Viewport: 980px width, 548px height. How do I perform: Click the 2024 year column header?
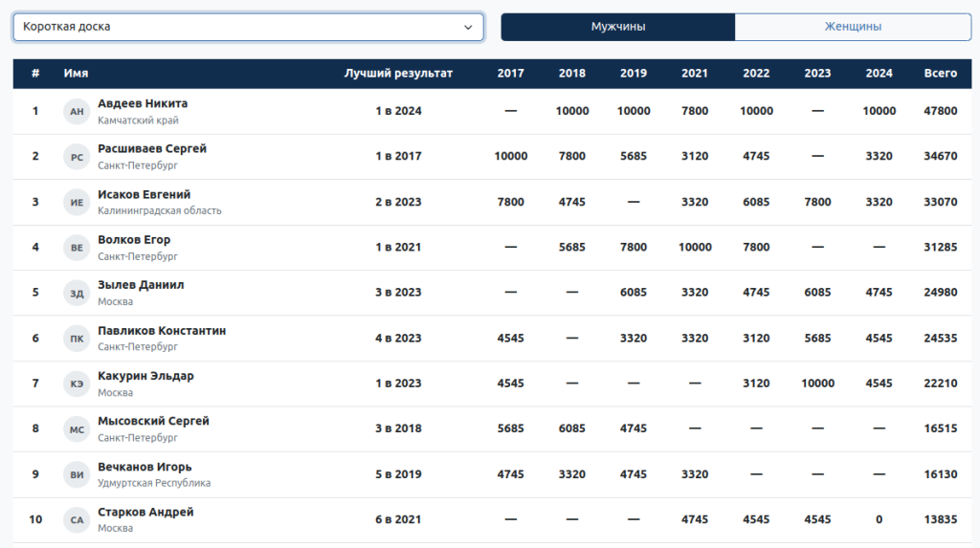click(x=879, y=74)
